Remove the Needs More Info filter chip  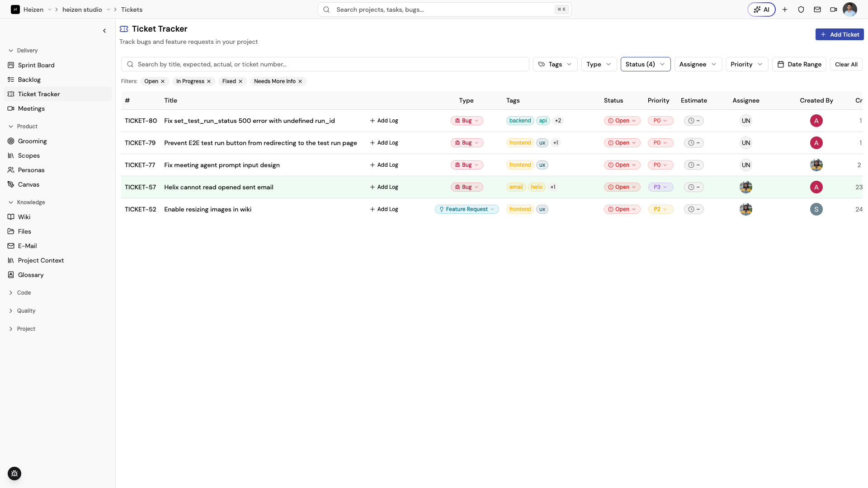click(x=300, y=81)
